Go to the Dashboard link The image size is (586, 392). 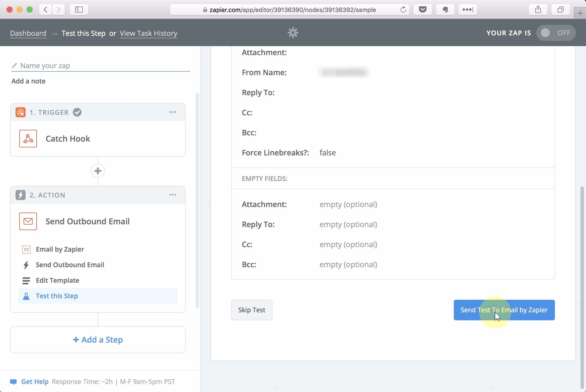(28, 33)
